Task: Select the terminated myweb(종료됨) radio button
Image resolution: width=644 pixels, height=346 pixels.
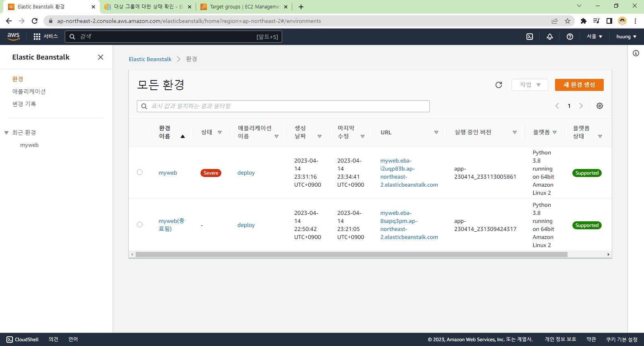Action: coord(140,224)
